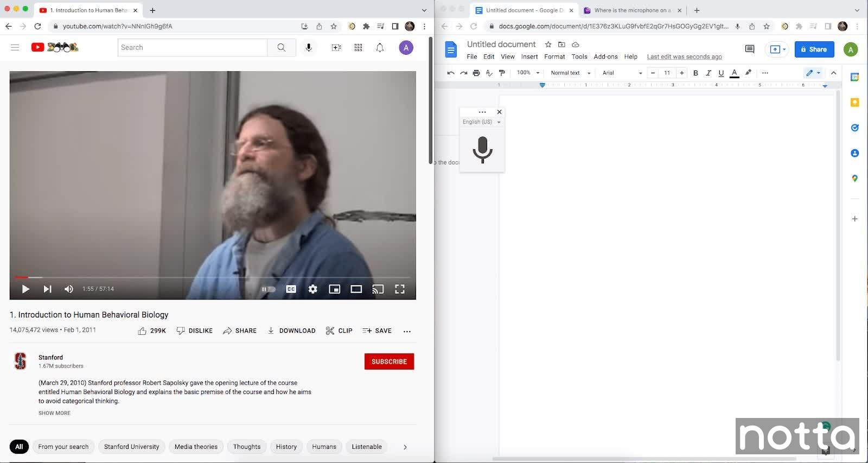Image resolution: width=868 pixels, height=463 pixels.
Task: Open YouTube apps grid
Action: 358,48
